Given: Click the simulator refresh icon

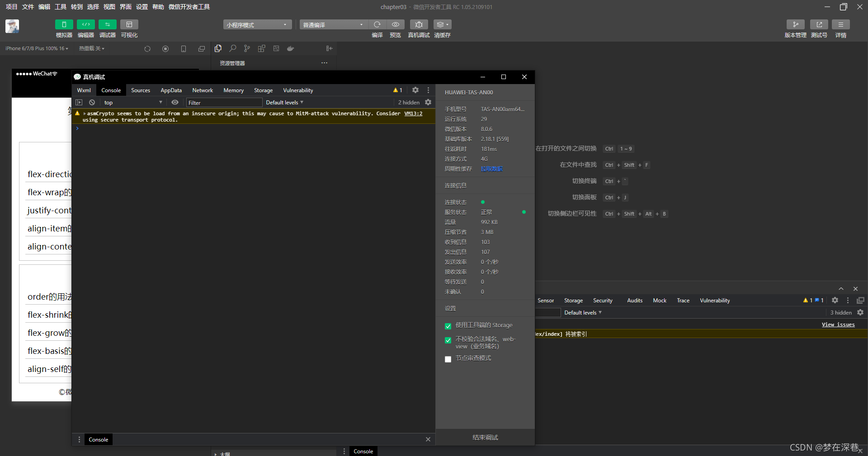Looking at the screenshot, I should pyautogui.click(x=147, y=49).
